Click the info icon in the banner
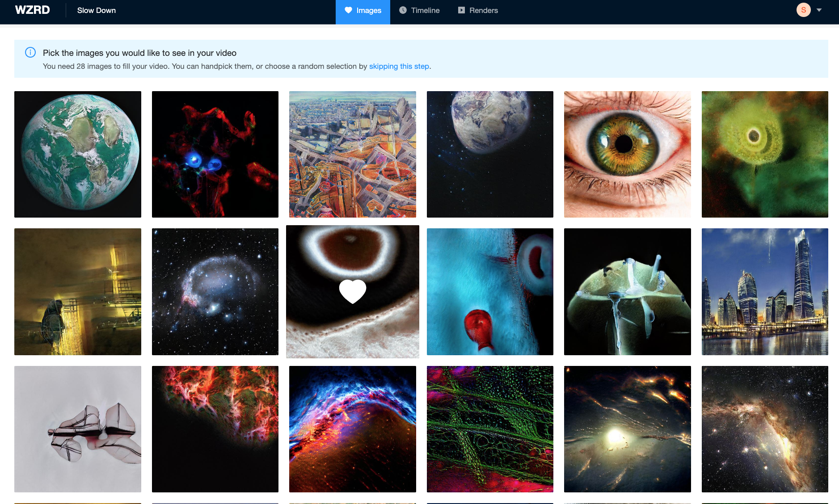This screenshot has width=839, height=504. 30,52
